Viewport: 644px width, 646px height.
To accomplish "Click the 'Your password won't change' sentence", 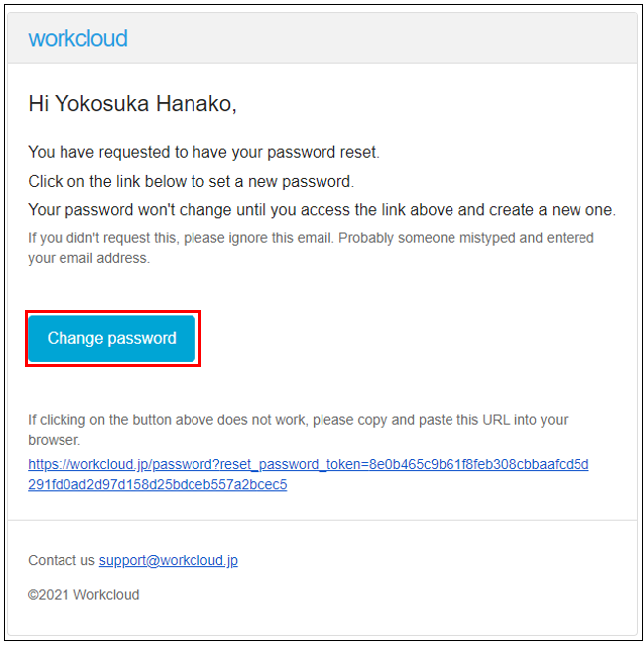I will coord(322,209).
